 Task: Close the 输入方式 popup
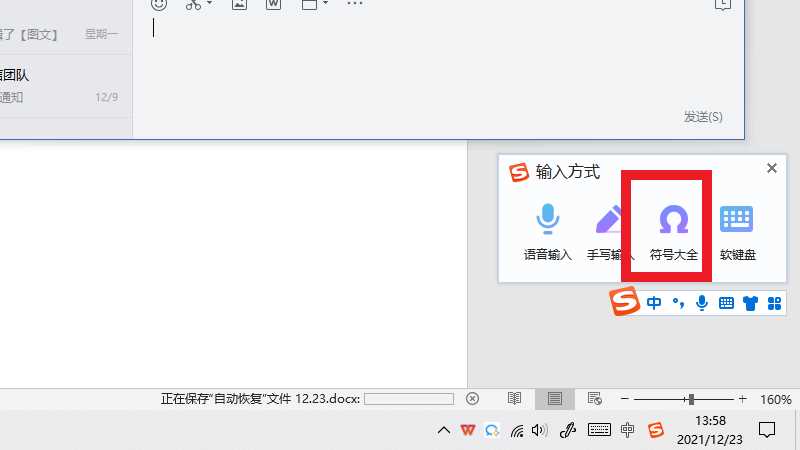click(x=772, y=168)
